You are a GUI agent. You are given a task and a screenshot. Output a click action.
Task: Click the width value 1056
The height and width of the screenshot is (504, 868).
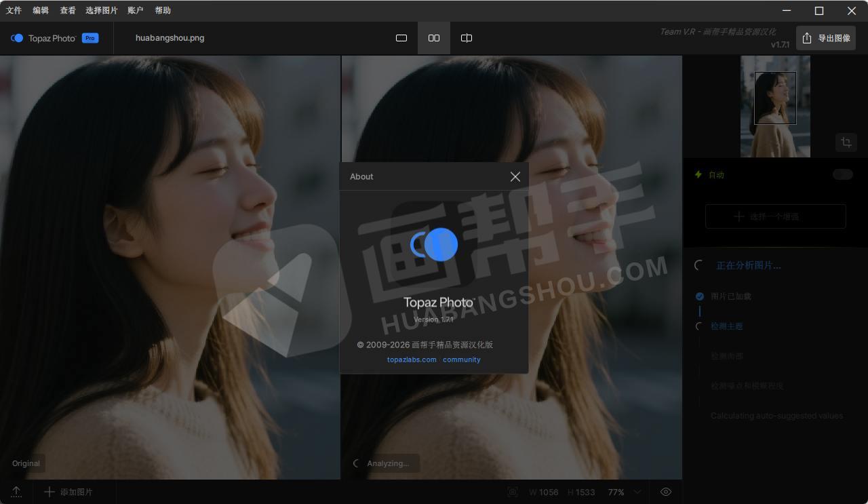pyautogui.click(x=549, y=492)
